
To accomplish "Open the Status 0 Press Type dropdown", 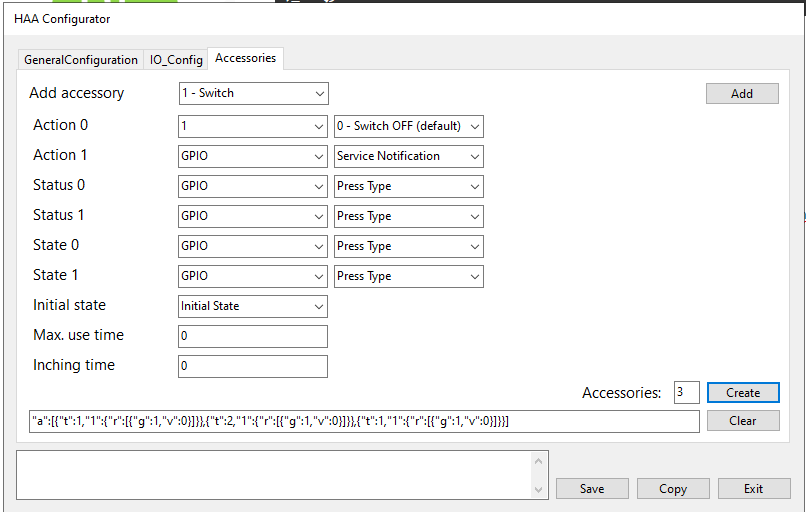I will pyautogui.click(x=408, y=186).
